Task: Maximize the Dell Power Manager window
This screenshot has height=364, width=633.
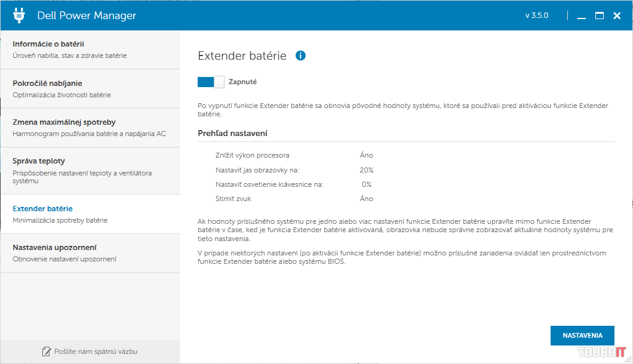Action: pos(600,16)
